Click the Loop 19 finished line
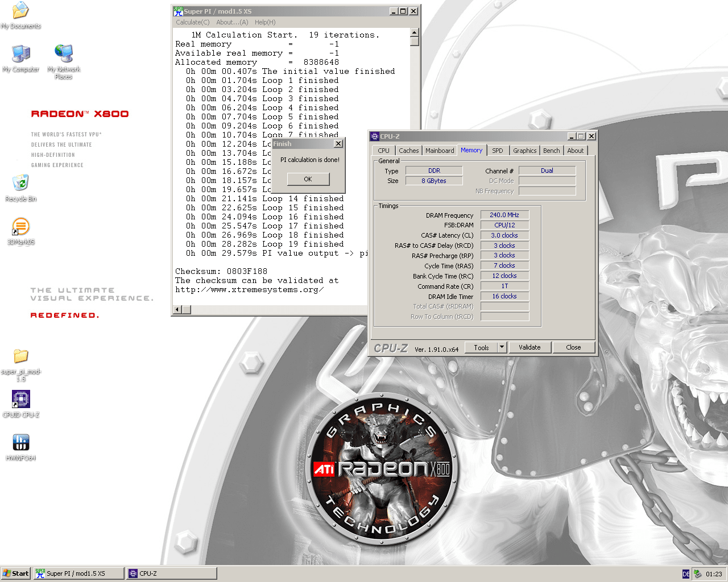728x582 pixels. (265, 244)
